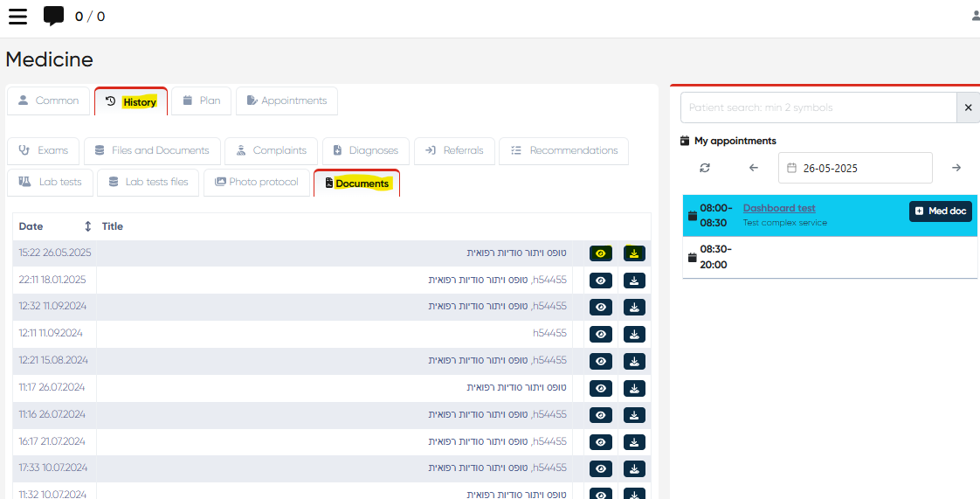Click the Med doc button
The height and width of the screenshot is (499, 980).
pyautogui.click(x=941, y=211)
